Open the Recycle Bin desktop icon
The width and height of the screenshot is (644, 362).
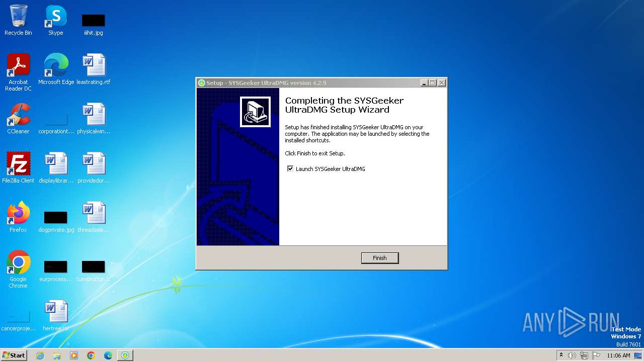click(18, 20)
